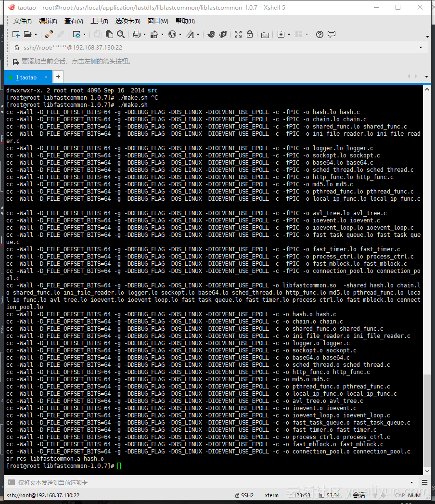
Task: Open toolbar options overflow arrow
Action: (x=427, y=37)
